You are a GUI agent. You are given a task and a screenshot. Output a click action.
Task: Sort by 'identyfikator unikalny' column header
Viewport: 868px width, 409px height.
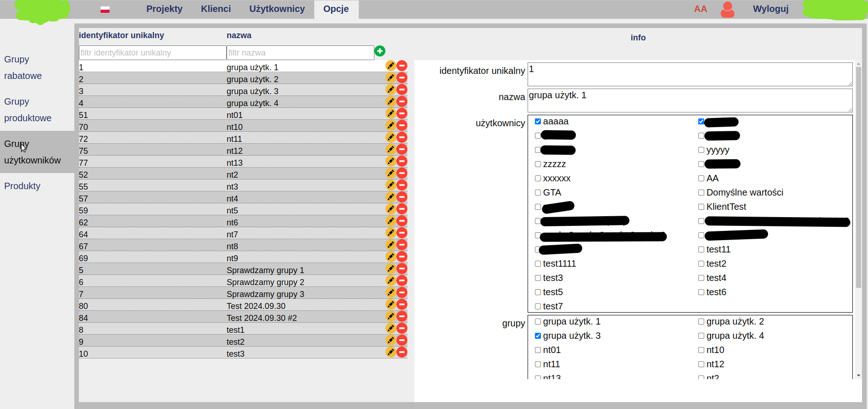[x=122, y=35]
